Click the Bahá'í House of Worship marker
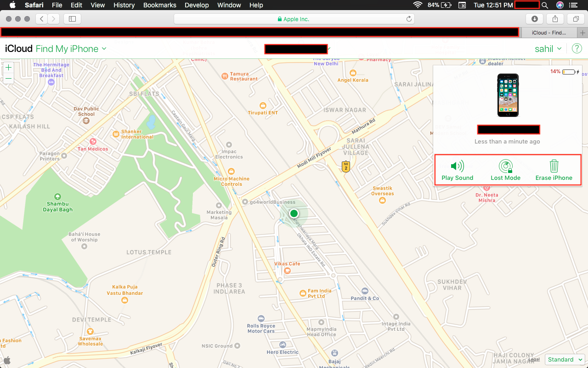The height and width of the screenshot is (368, 588). click(84, 246)
